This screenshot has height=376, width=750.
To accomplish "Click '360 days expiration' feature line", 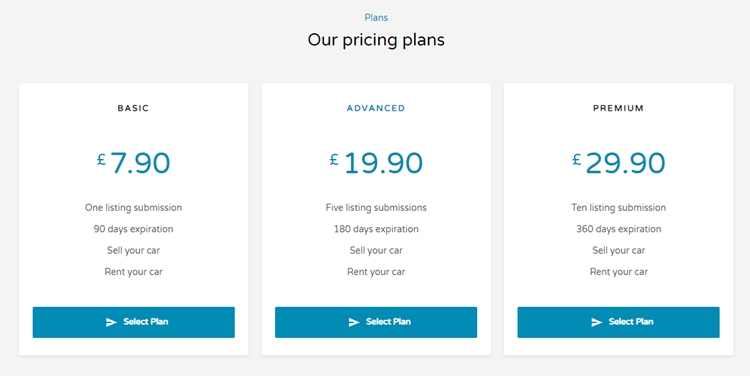I will [x=618, y=229].
